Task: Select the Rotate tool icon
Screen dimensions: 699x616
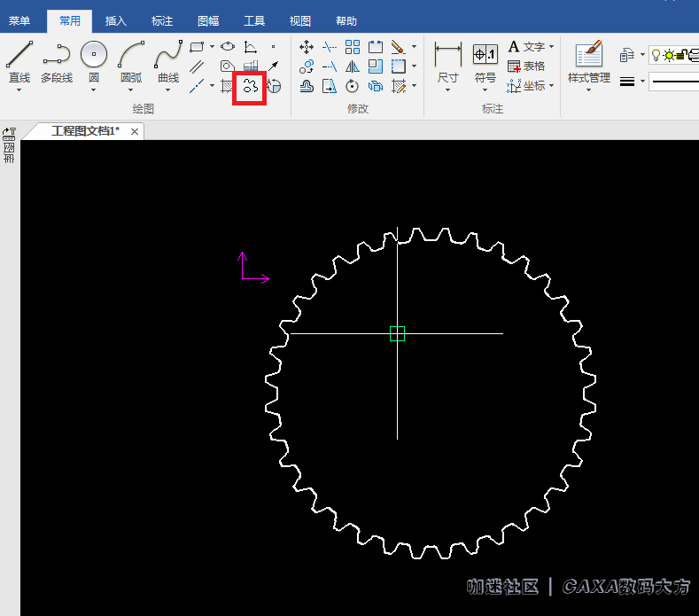Action: pyautogui.click(x=353, y=87)
